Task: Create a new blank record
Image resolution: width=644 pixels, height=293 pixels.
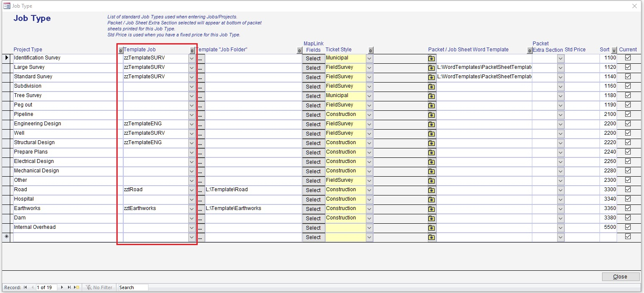Action: click(x=77, y=287)
